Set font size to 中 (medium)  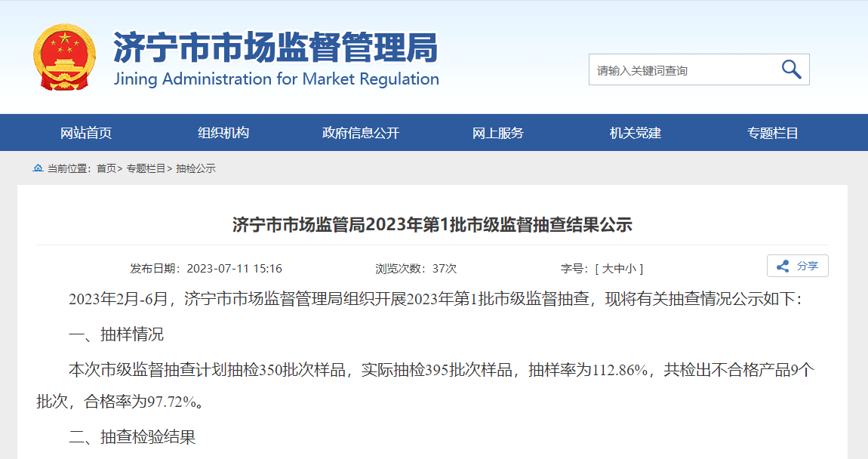pyautogui.click(x=617, y=269)
